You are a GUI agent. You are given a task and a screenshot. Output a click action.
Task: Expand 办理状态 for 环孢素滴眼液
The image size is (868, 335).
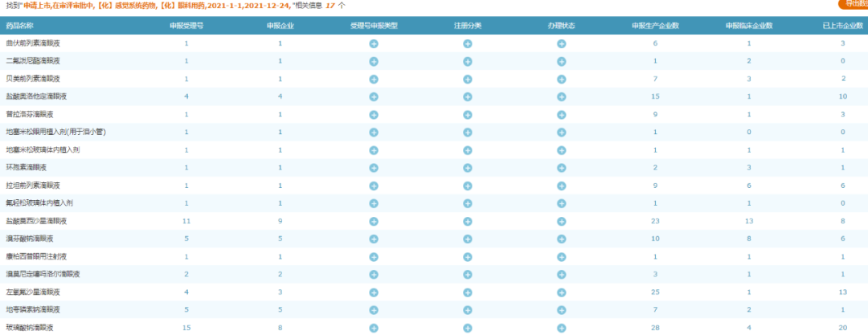point(561,168)
